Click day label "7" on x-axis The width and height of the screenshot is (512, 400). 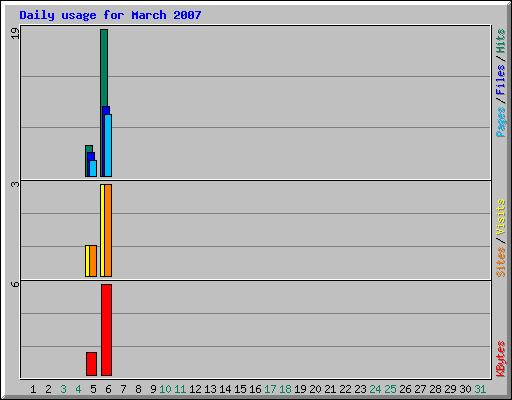coord(123,389)
